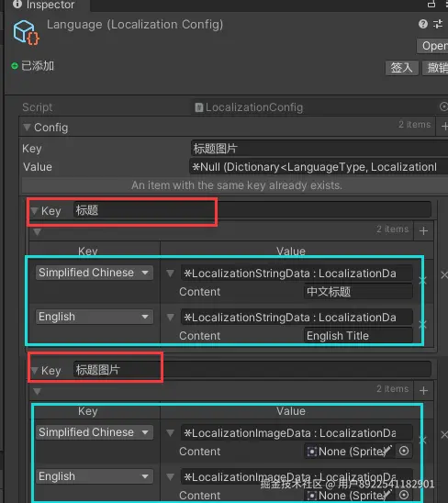Collapse English LocalizationStringData value
The image size is (448, 503).
click(171, 318)
